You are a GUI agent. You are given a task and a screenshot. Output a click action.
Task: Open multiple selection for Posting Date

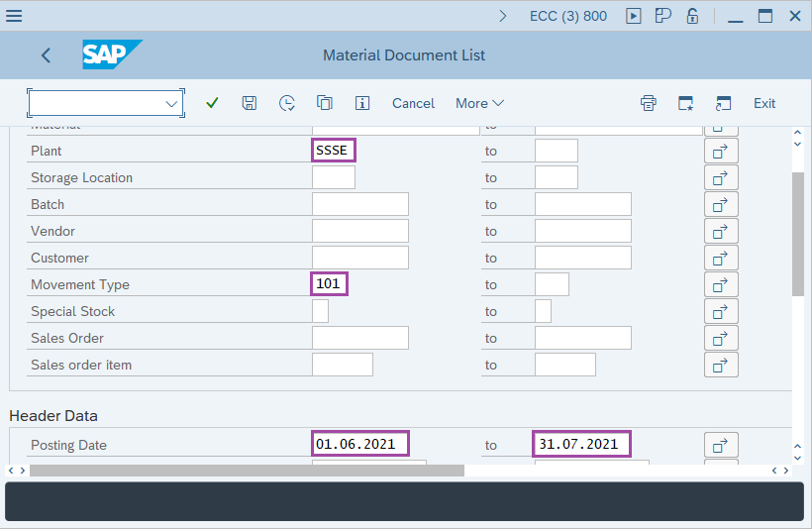click(x=721, y=445)
